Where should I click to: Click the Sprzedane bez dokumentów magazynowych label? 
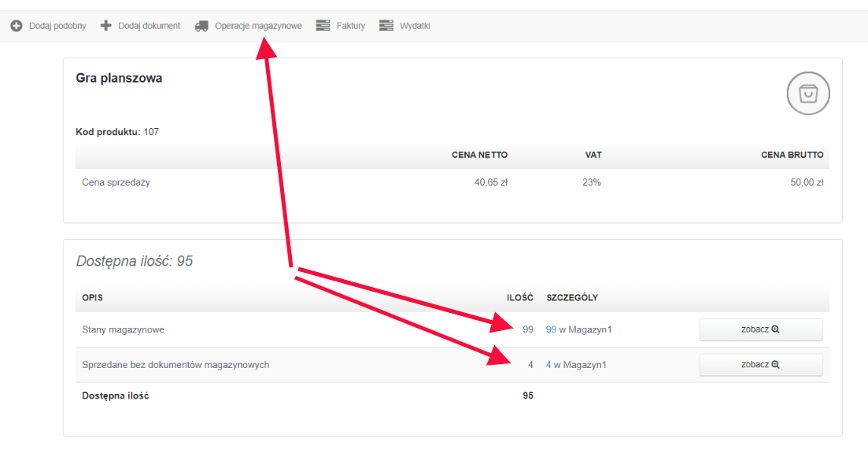(x=175, y=365)
